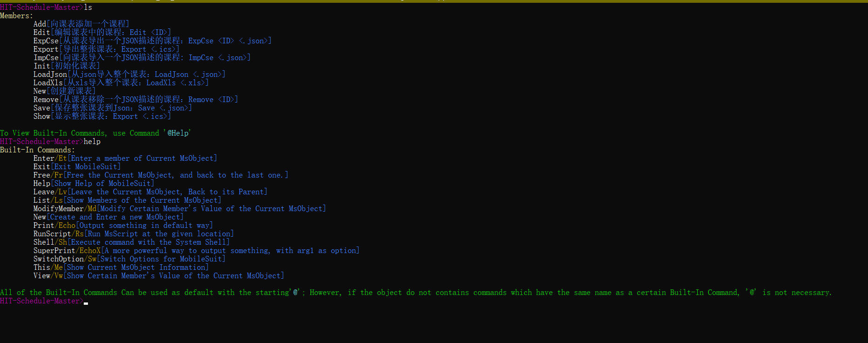Select the 'LoadJson' command line

(x=129, y=74)
